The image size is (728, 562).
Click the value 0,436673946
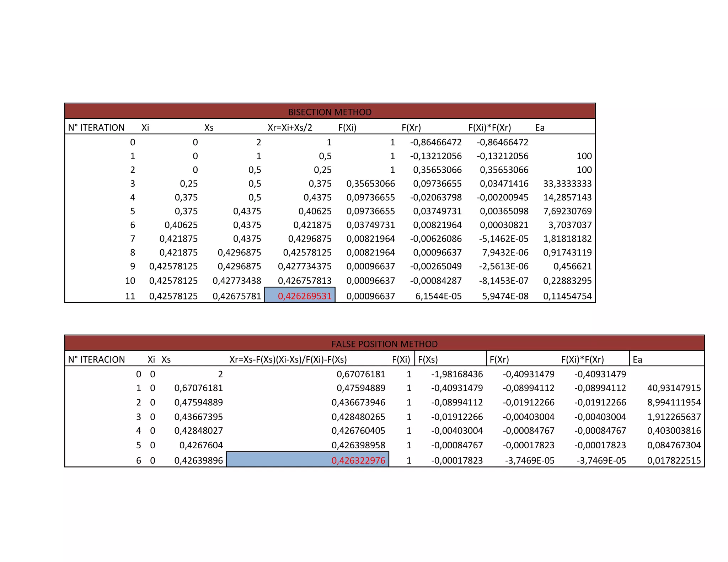click(358, 403)
